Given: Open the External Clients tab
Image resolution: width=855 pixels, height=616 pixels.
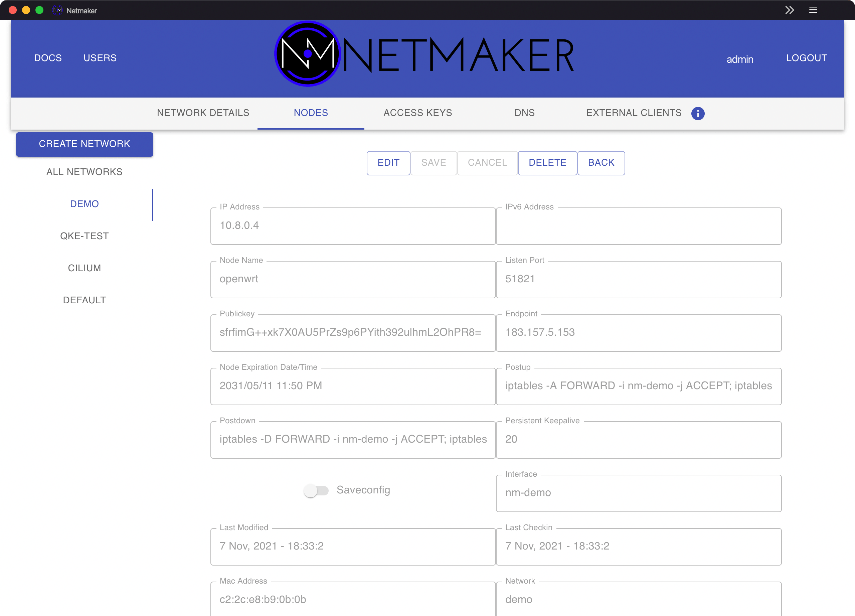Looking at the screenshot, I should click(x=633, y=112).
